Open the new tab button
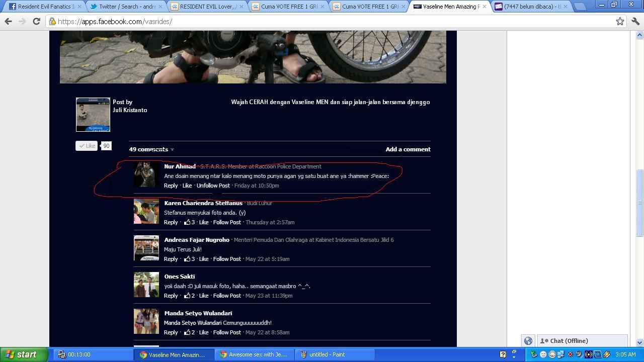The width and height of the screenshot is (644, 362). click(580, 7)
